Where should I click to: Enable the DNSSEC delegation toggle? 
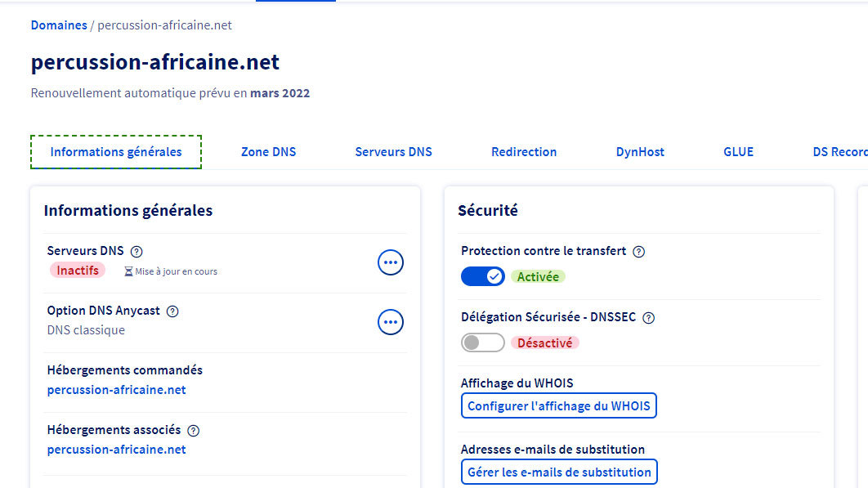tap(483, 342)
